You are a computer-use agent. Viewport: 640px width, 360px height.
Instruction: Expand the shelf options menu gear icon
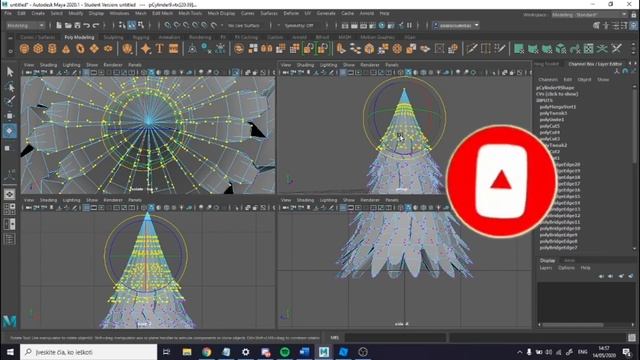click(10, 51)
